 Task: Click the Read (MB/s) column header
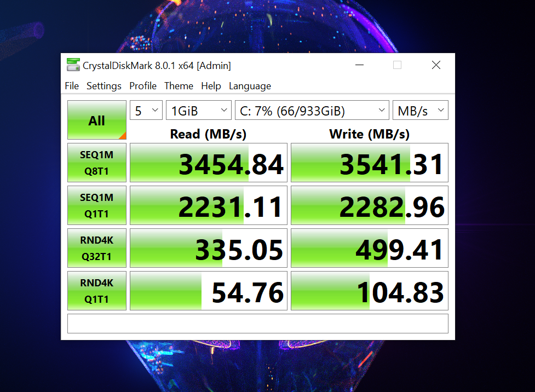[208, 134]
